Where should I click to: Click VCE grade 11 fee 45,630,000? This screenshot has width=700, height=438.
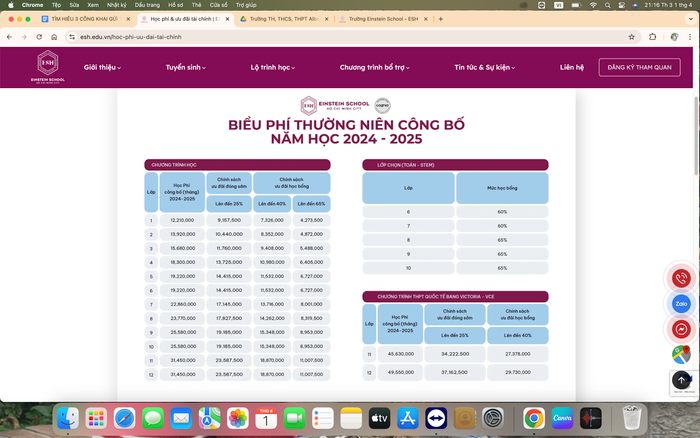tap(400, 354)
